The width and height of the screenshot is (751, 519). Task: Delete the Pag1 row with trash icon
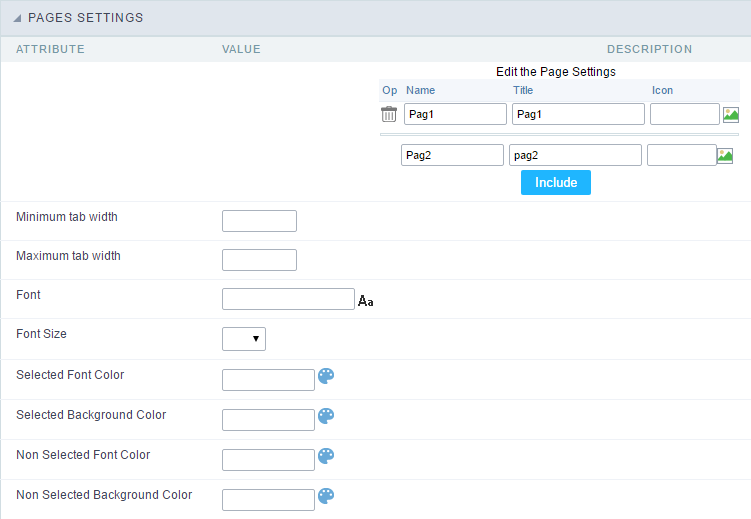click(389, 114)
